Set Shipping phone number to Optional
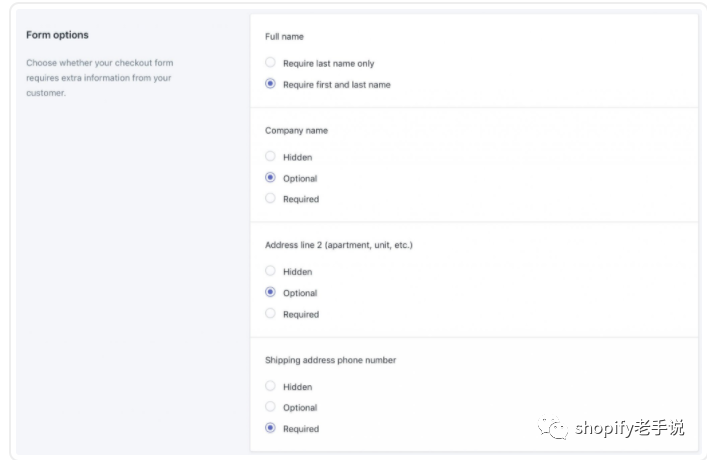The height and width of the screenshot is (460, 707). tap(270, 406)
